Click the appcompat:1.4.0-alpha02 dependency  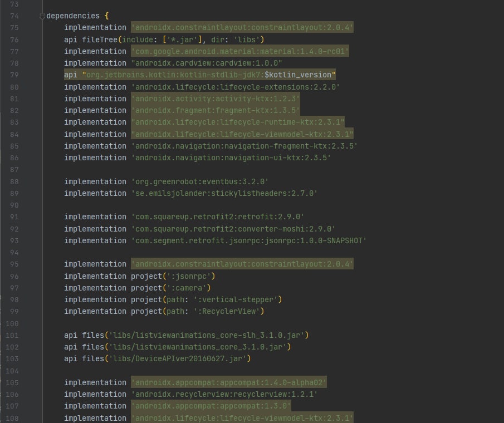pyautogui.click(x=229, y=382)
